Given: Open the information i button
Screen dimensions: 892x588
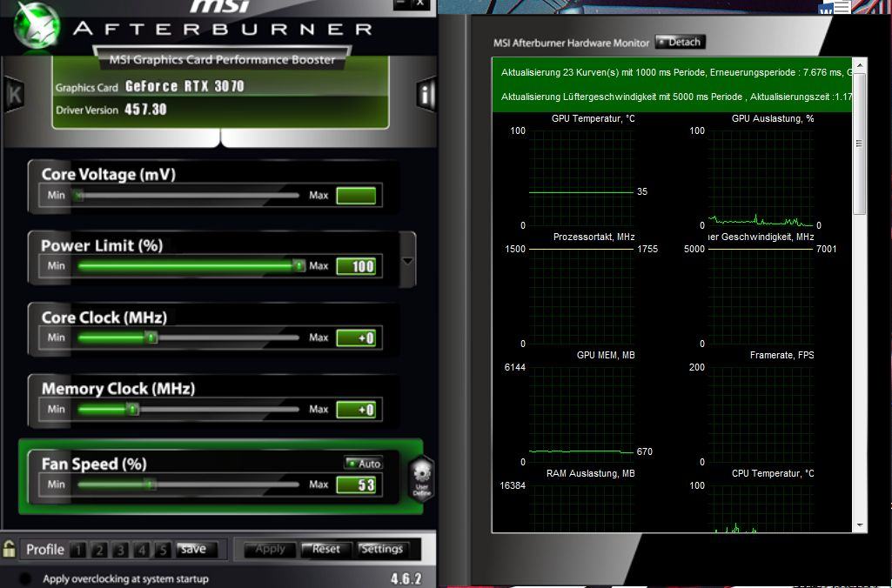Looking at the screenshot, I should (x=426, y=94).
